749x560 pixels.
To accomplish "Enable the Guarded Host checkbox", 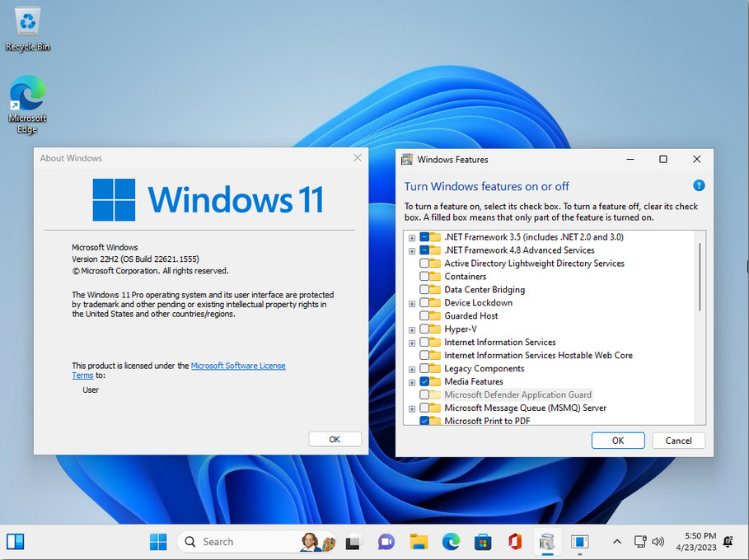I will pos(424,315).
